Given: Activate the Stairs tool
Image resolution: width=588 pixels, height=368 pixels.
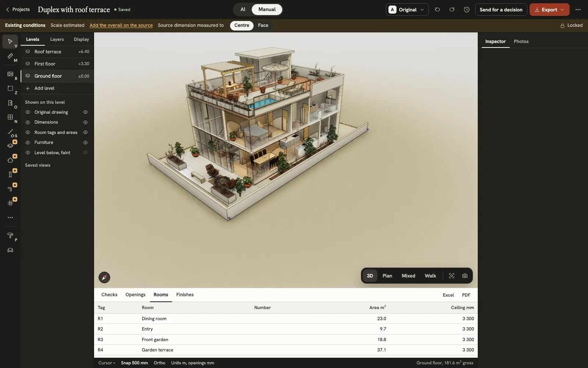Looking at the screenshot, I should (10, 131).
